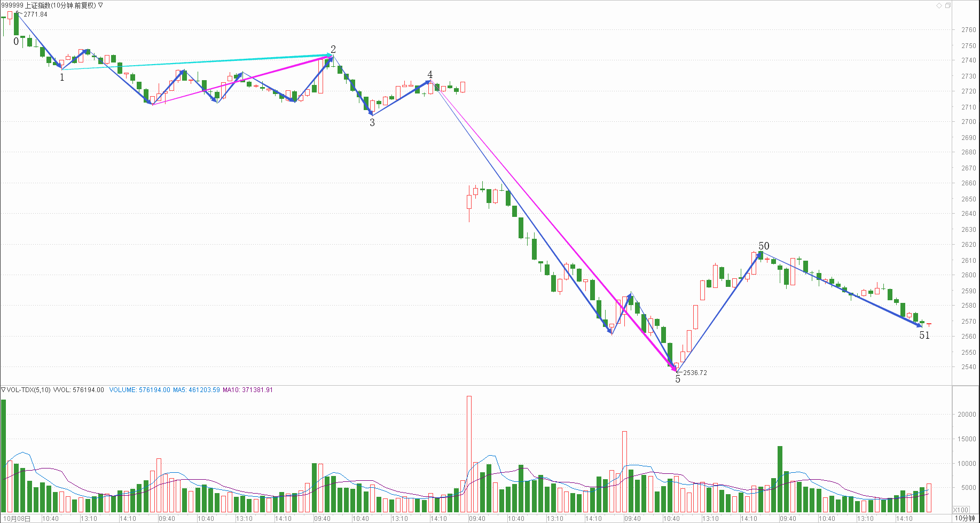Expand the VOL-TDX indicator triangle menu
Image resolution: width=980 pixels, height=523 pixels.
pyautogui.click(x=3, y=390)
